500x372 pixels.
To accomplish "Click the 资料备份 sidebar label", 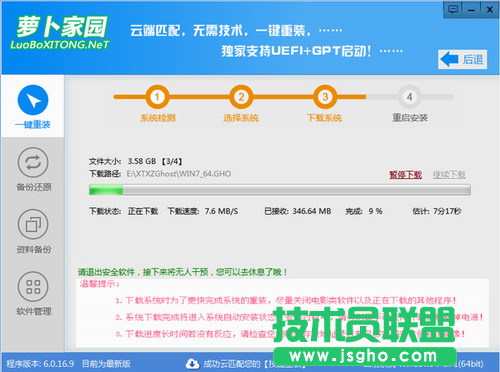I will pos(34,249).
